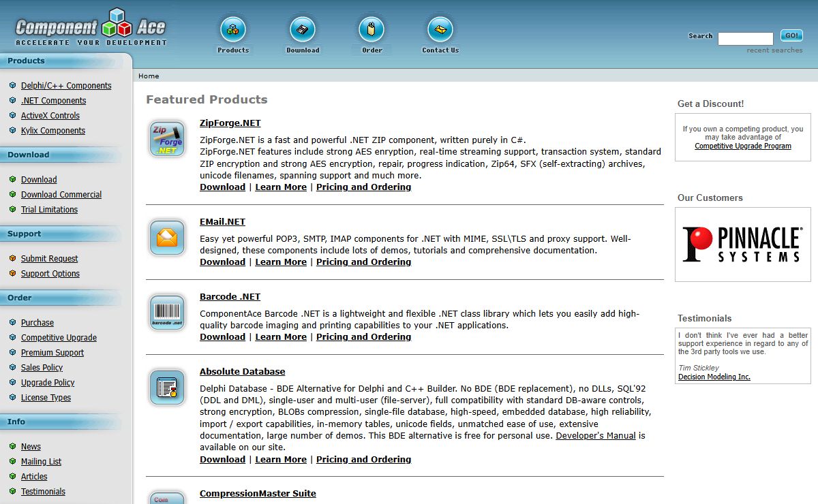
Task: Click Learn More under Barcode .NET
Action: (x=281, y=337)
